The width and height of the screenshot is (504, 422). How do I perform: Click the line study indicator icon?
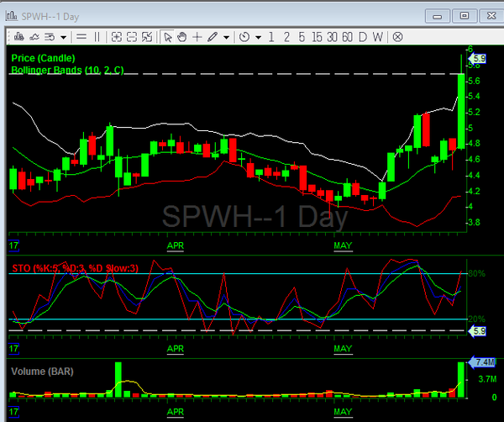(x=34, y=37)
